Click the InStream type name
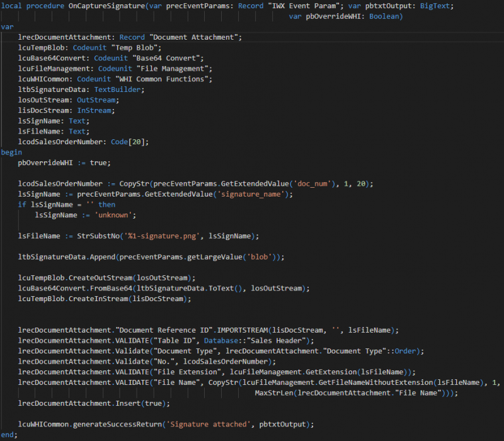Screen dimensions: 504x441 (94, 111)
